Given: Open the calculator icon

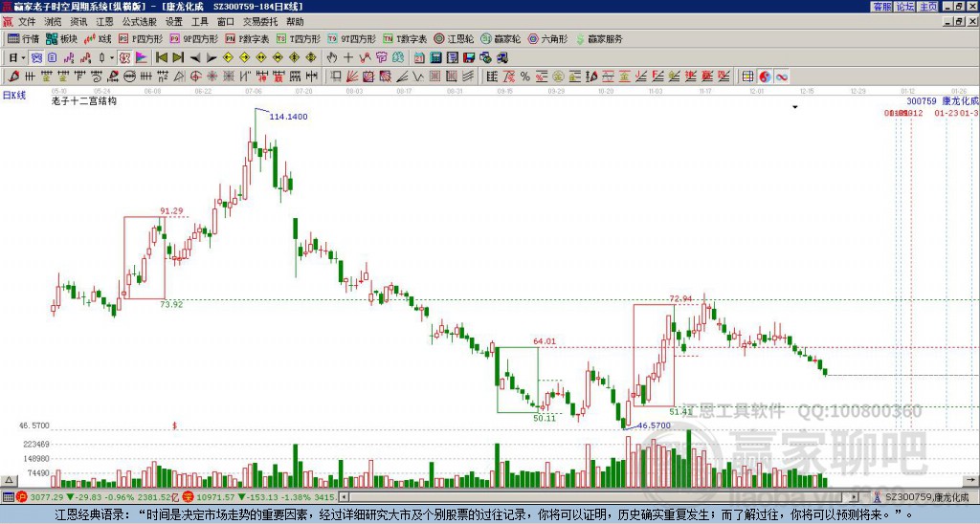Looking at the screenshot, I should tap(435, 58).
